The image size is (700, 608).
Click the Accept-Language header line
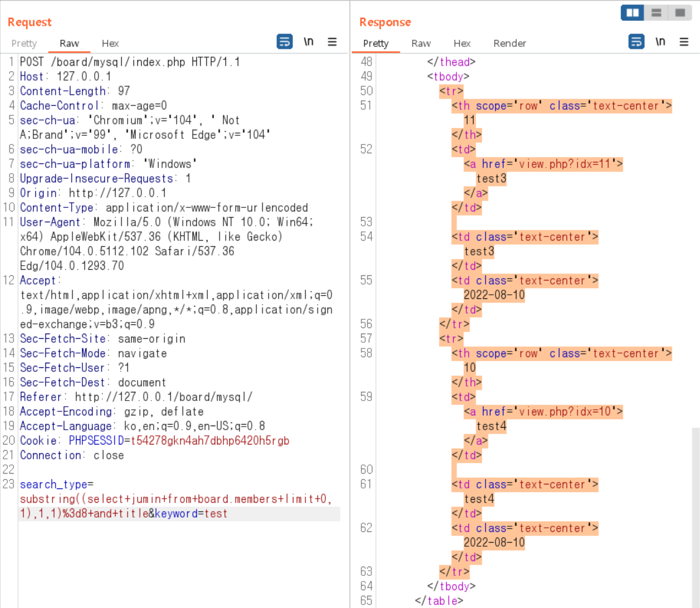(x=143, y=426)
